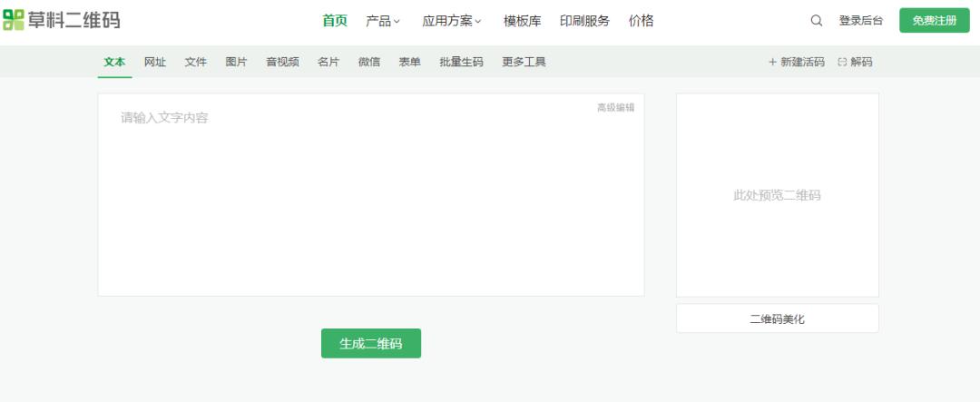
Task: Focus the 请输入文字内容 text area
Action: click(370, 194)
